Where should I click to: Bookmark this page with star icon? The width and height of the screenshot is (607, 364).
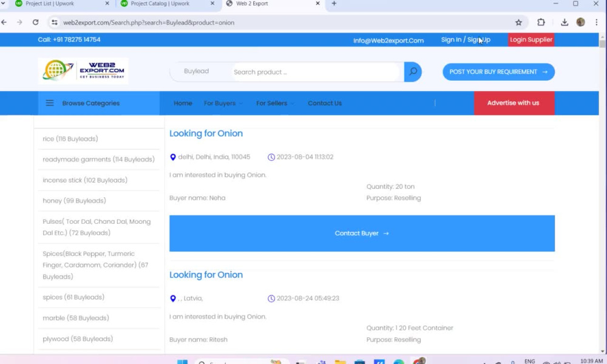(518, 22)
